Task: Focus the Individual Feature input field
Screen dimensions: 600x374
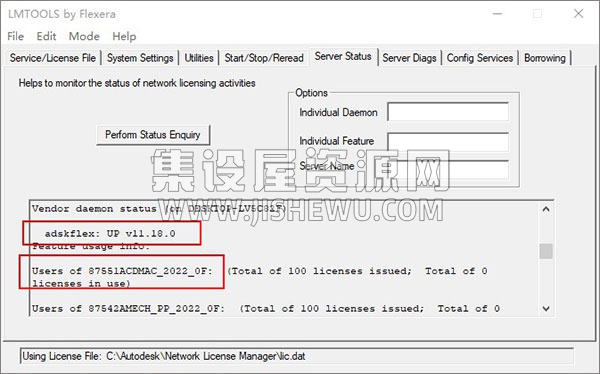Action: pos(448,141)
